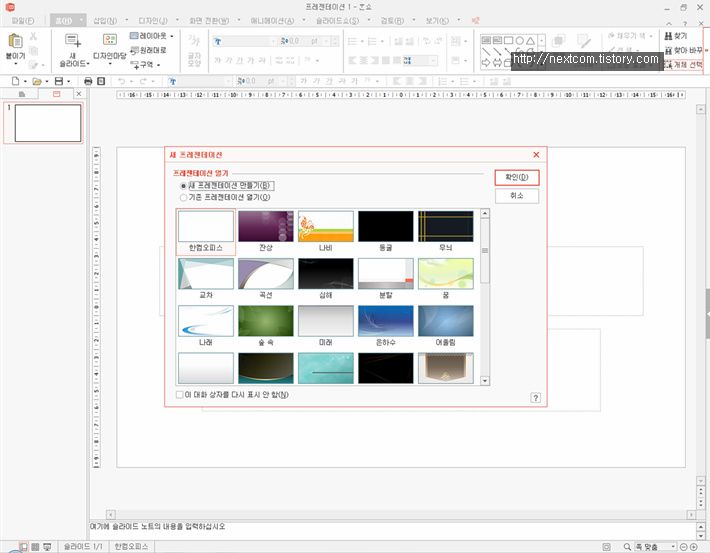Click zoom in plus icon in status bar

693,547
